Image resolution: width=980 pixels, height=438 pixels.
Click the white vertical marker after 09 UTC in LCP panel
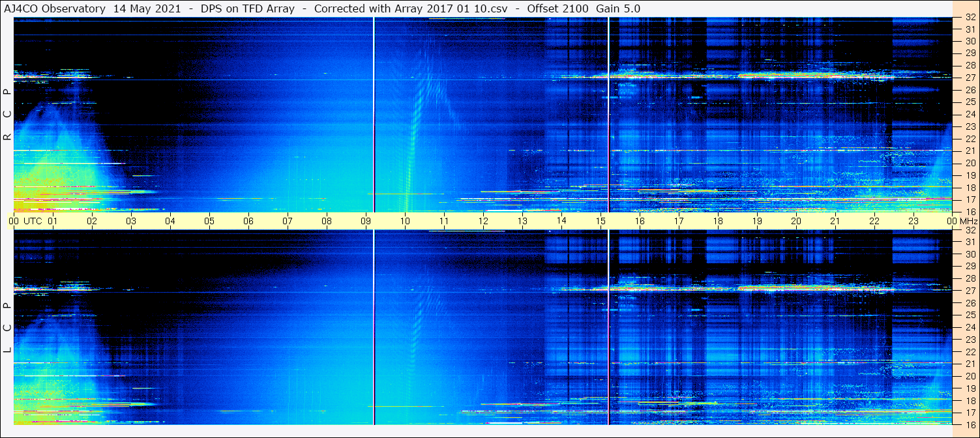pyautogui.click(x=374, y=327)
